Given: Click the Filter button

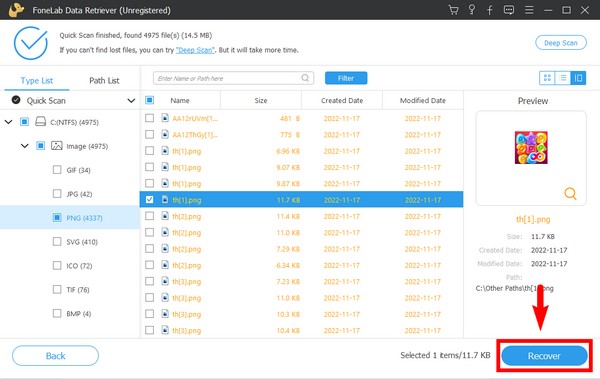Looking at the screenshot, I should click(346, 78).
